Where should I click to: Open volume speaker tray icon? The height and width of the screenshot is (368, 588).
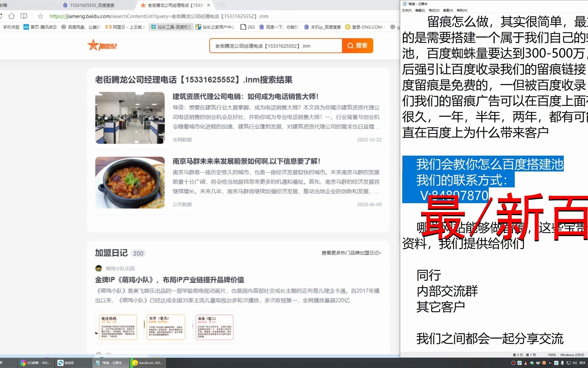tap(575, 363)
